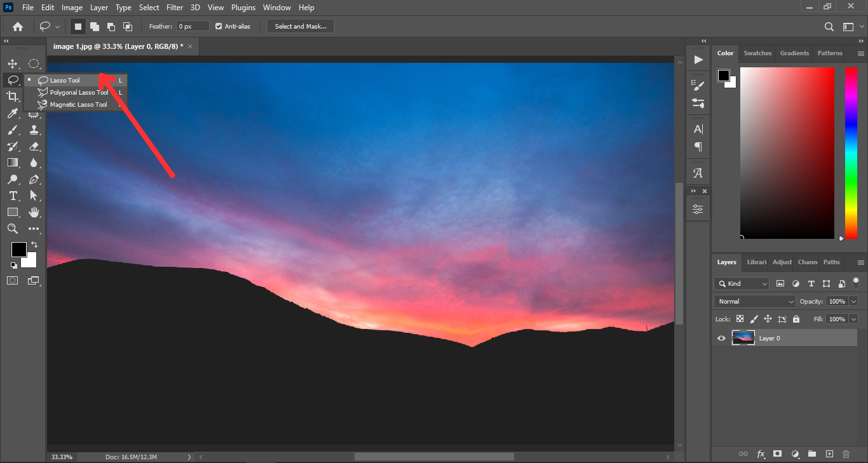Select the Eyedropper tool
Screen dimensions: 868x463
click(x=12, y=113)
